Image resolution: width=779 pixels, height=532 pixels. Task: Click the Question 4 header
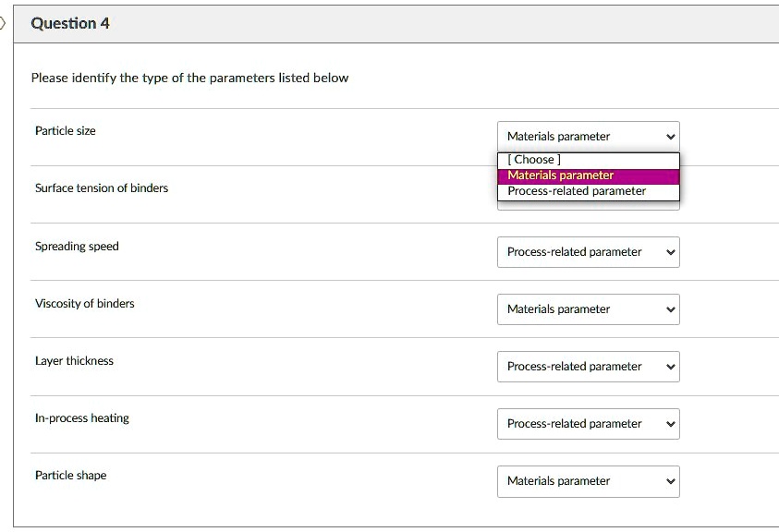click(69, 24)
